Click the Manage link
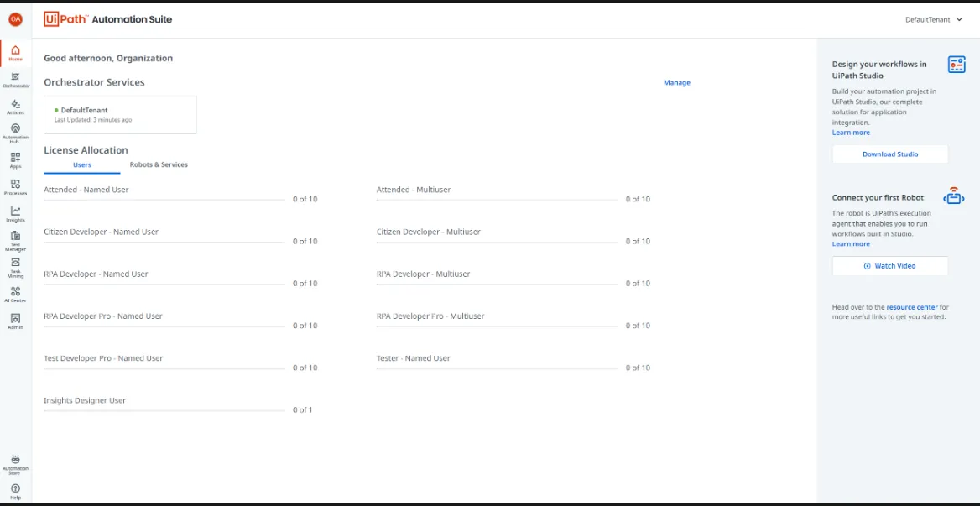The image size is (980, 506). (x=677, y=82)
